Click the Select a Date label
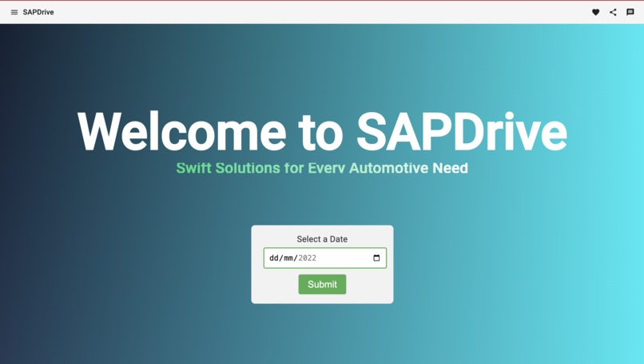This screenshot has width=644, height=364. 322,239
